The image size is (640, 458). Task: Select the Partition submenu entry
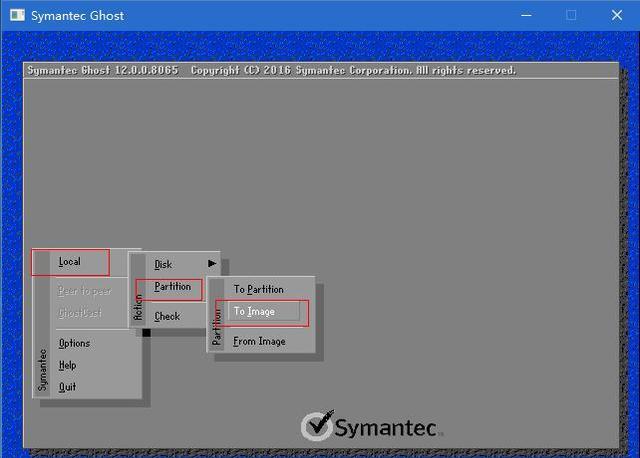pos(173,287)
